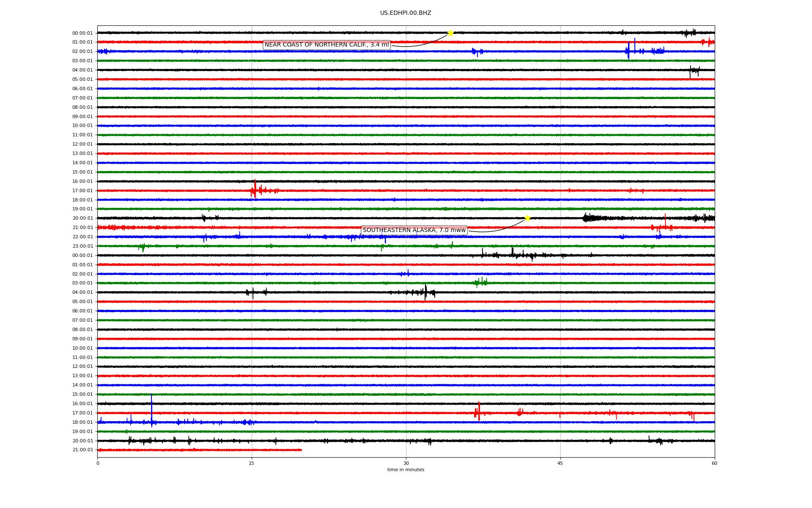Click the 'time in minutes' axis label
Image resolution: width=812 pixels, height=508 pixels.
point(406,470)
